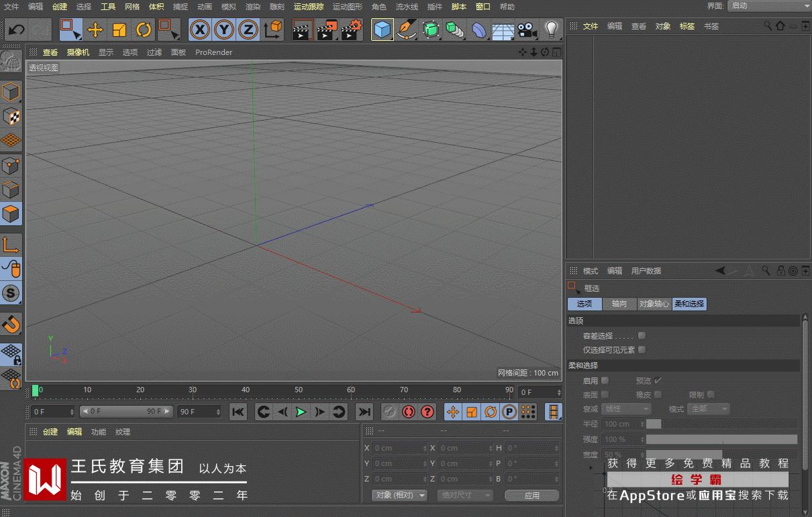This screenshot has height=517, width=812.
Task: Toggle the 预览 checkmark
Action: point(658,380)
